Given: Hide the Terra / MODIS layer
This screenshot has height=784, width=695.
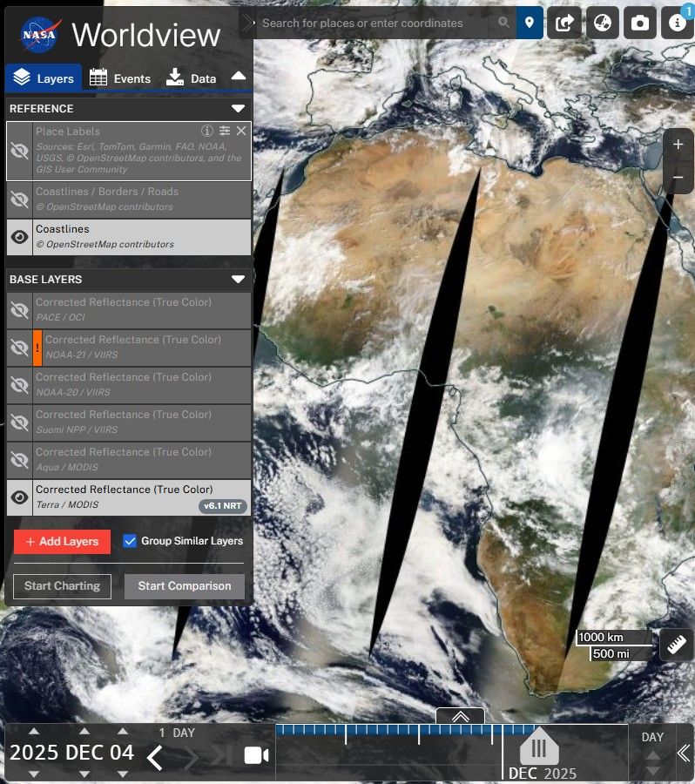Looking at the screenshot, I should click(19, 497).
